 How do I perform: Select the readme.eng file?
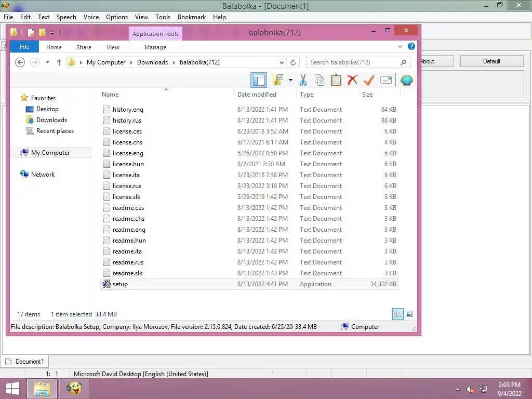(x=249, y=229)
